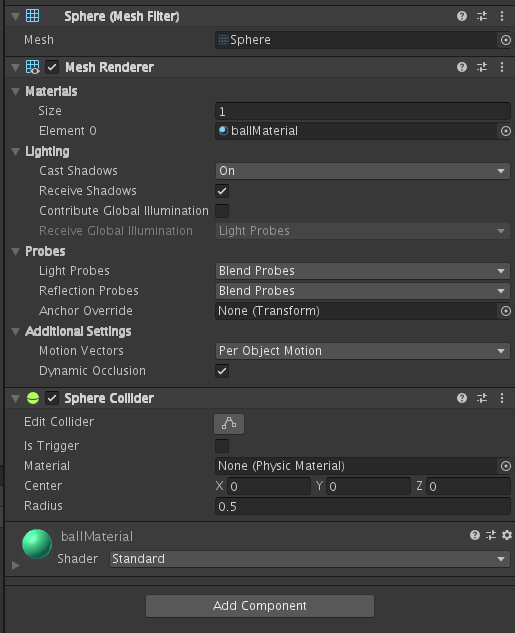Viewport: 515px width, 633px height.
Task: Pick object for Anchor Override field
Action: coord(505,311)
